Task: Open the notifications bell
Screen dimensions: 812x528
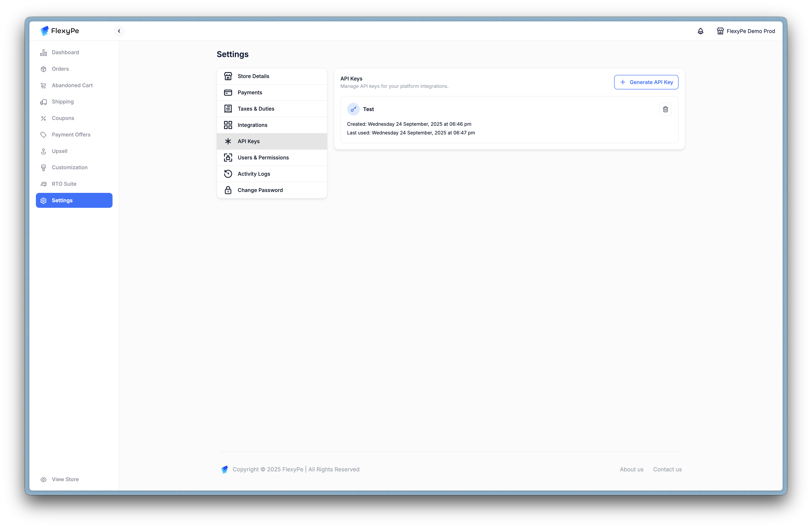Action: [x=700, y=31]
